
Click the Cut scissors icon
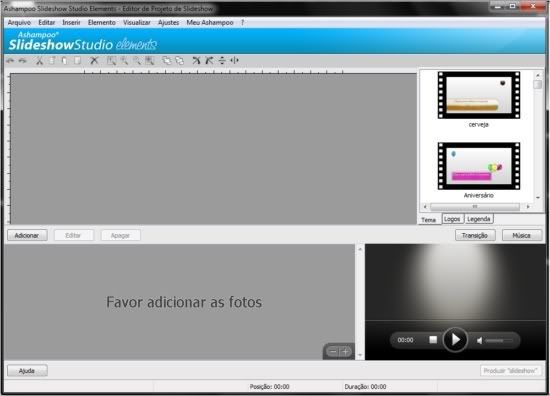[39, 61]
